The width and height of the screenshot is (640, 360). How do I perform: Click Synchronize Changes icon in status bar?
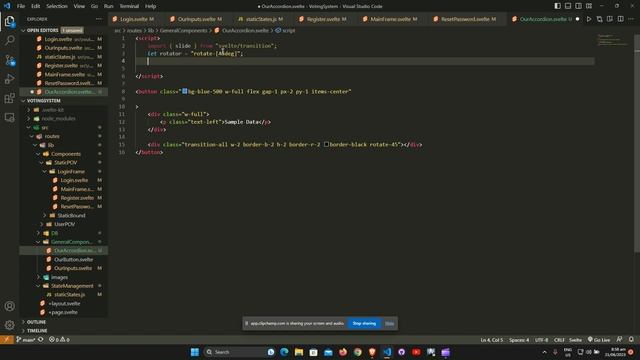point(40,340)
